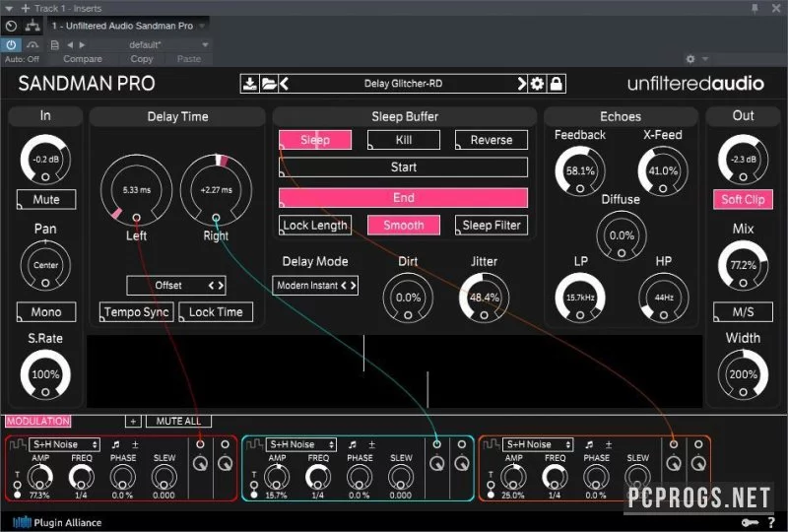
Task: Enable input Mute
Action: pos(46,199)
